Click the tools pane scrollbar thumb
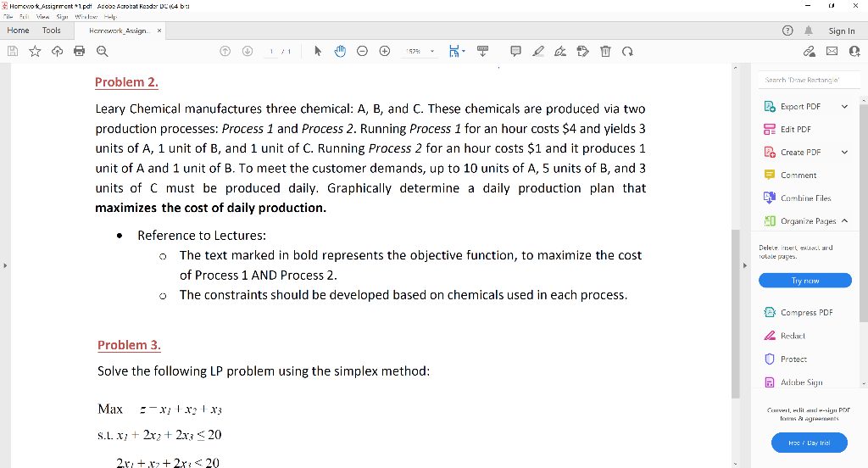The width and height of the screenshot is (868, 468). pos(864,212)
